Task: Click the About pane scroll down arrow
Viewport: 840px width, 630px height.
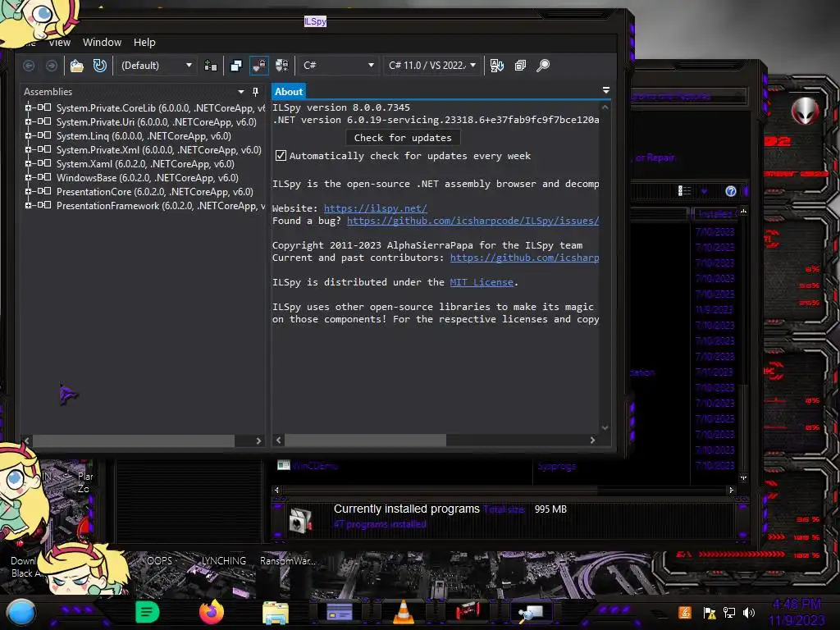Action: (x=605, y=427)
